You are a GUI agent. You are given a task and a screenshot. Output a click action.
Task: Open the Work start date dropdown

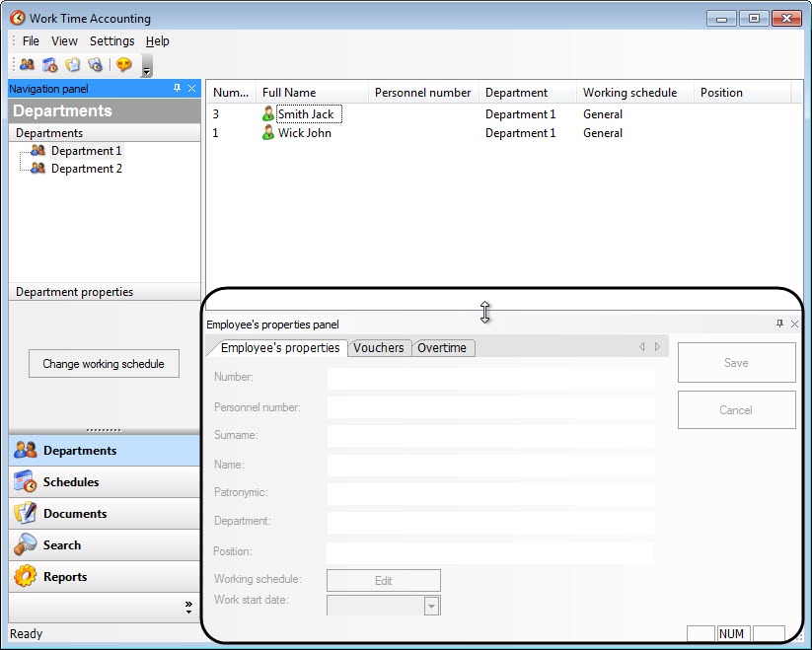(x=431, y=607)
